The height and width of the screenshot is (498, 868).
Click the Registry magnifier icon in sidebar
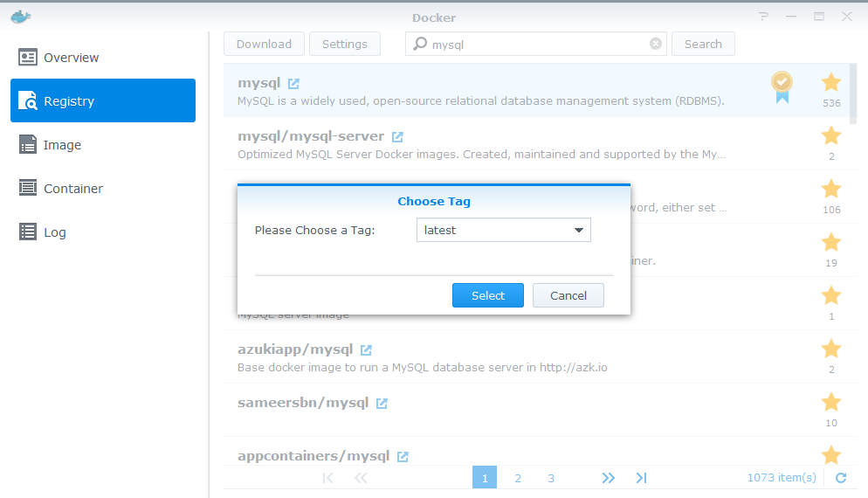[28, 100]
